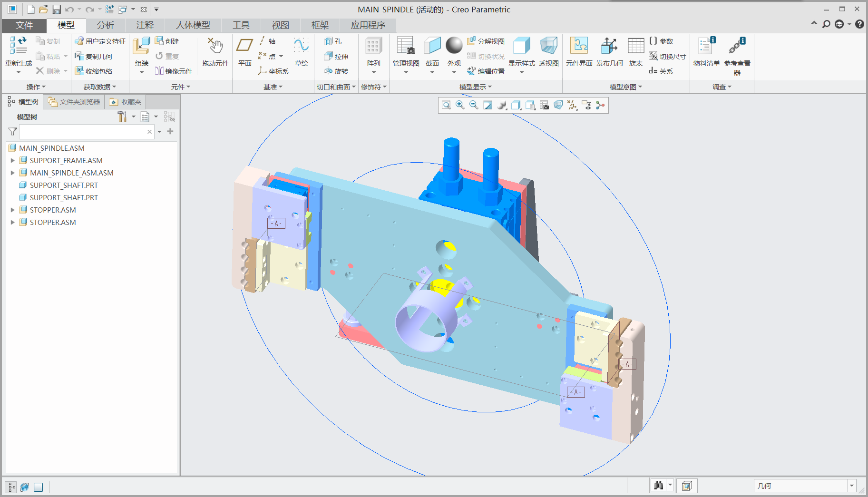Viewport: 868px width, 497px height.
Task: Toggle annotation display in graphics toolbar
Action: pos(586,105)
